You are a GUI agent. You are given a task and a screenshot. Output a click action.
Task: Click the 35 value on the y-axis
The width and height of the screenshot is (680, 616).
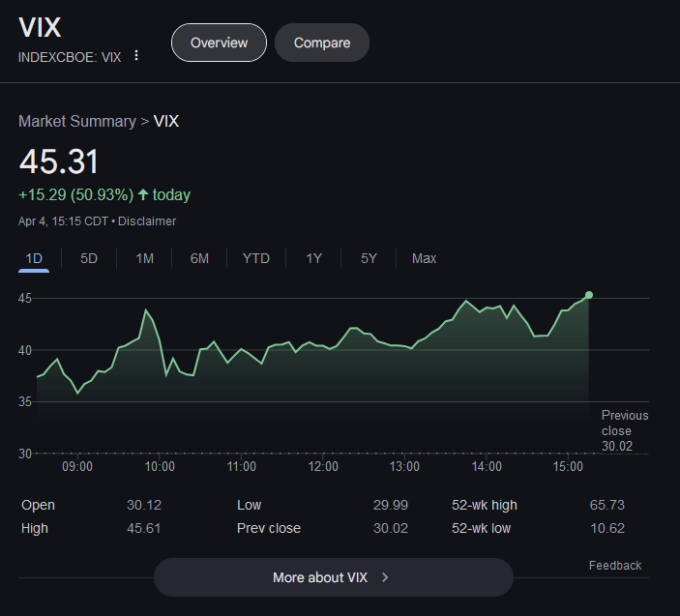25,402
